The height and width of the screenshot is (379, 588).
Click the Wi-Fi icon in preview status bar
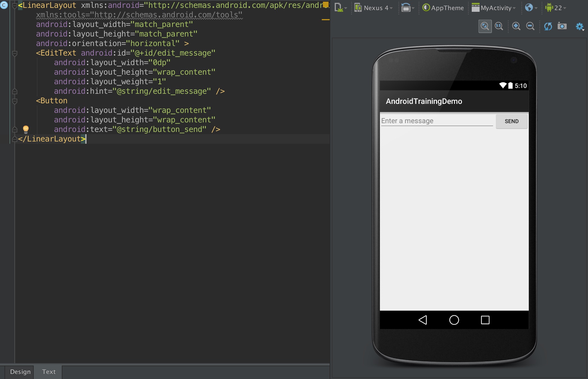(503, 85)
